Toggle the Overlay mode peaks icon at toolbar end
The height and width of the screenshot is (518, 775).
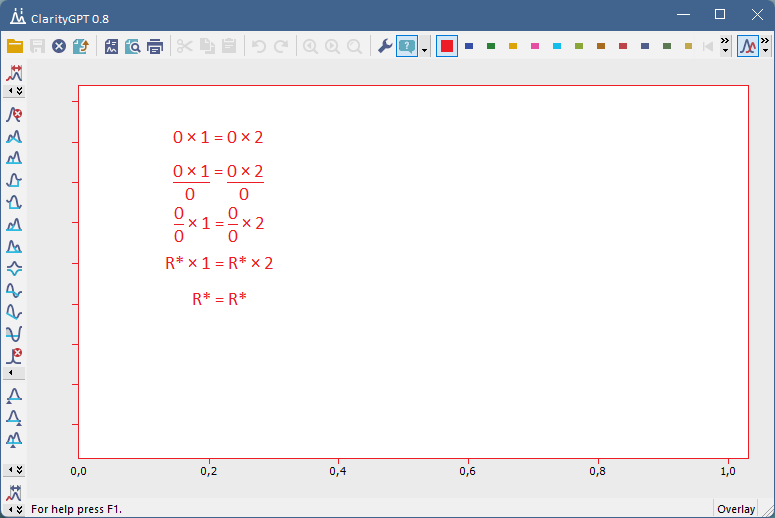(x=748, y=46)
